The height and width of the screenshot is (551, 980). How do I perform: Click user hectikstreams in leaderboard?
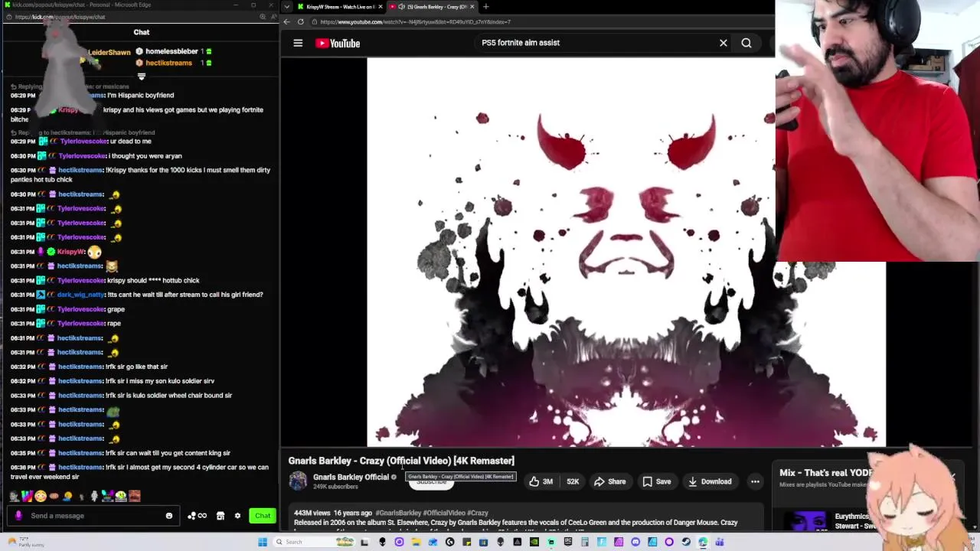click(168, 63)
